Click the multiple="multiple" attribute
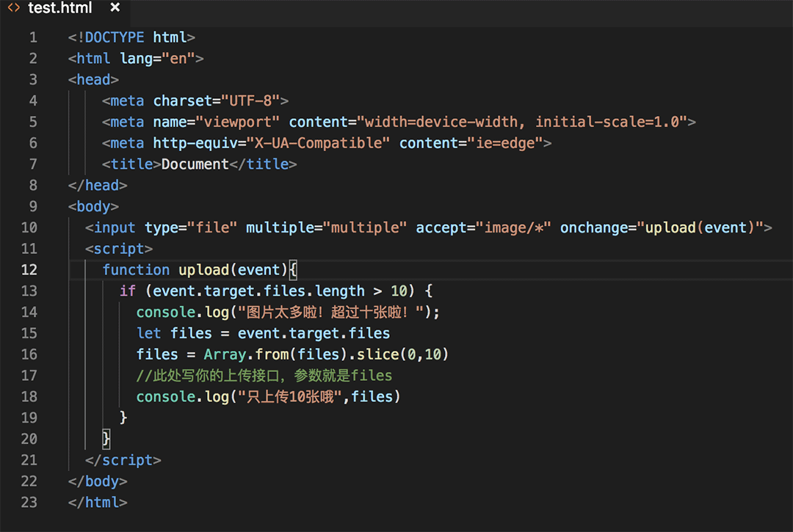This screenshot has height=532, width=793. point(326,228)
